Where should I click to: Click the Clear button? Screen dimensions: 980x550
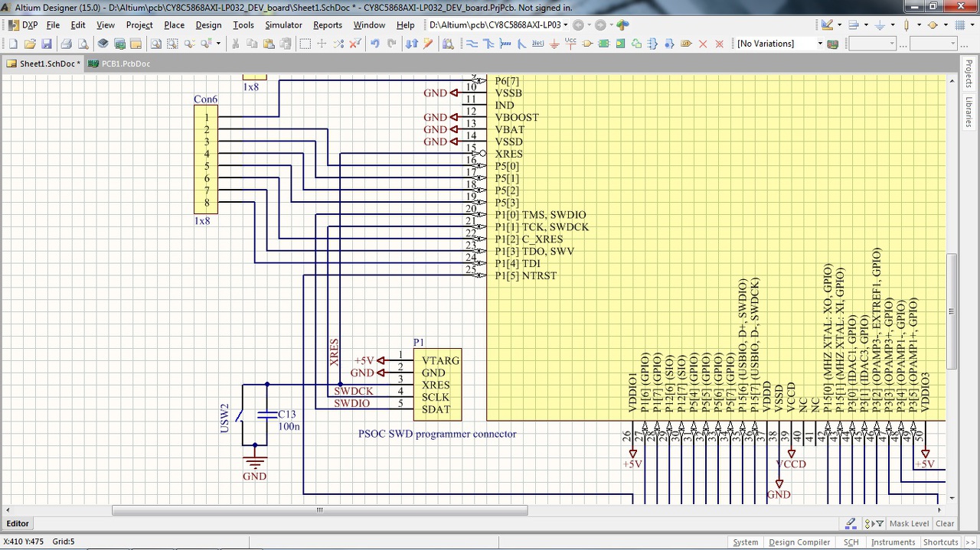click(x=945, y=524)
